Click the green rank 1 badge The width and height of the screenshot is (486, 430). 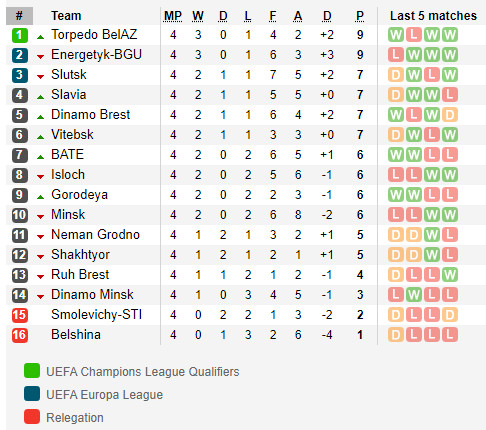coord(20,35)
